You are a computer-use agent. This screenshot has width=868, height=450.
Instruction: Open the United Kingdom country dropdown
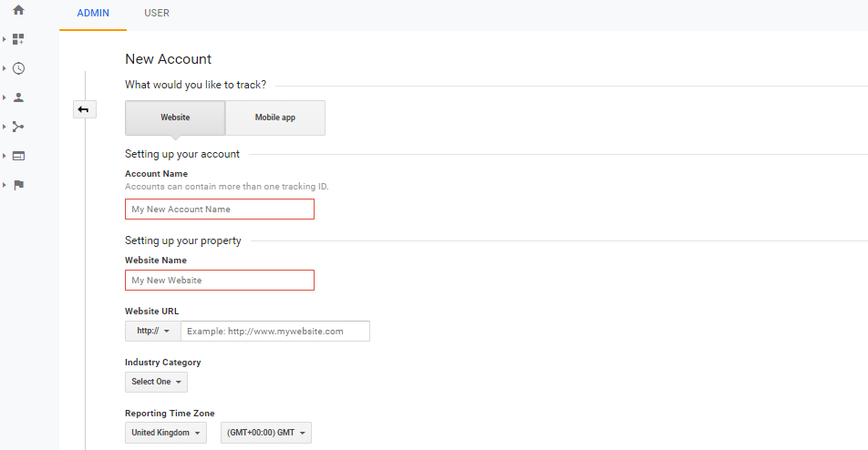166,433
